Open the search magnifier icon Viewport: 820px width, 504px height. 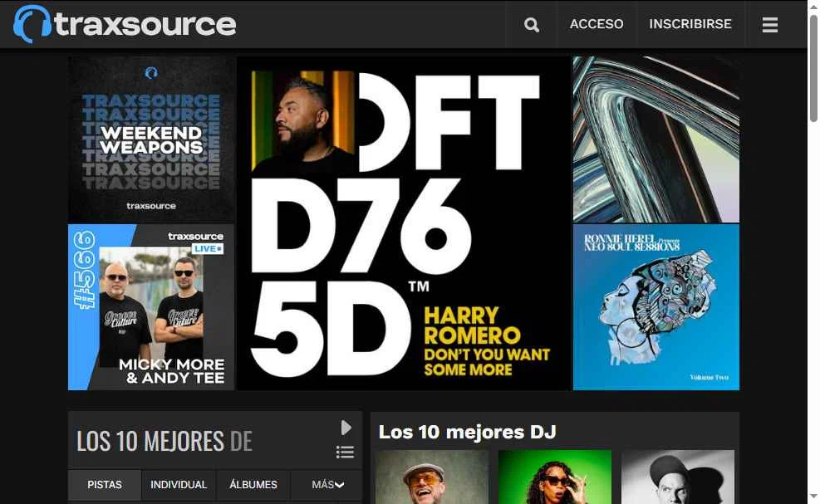(532, 25)
